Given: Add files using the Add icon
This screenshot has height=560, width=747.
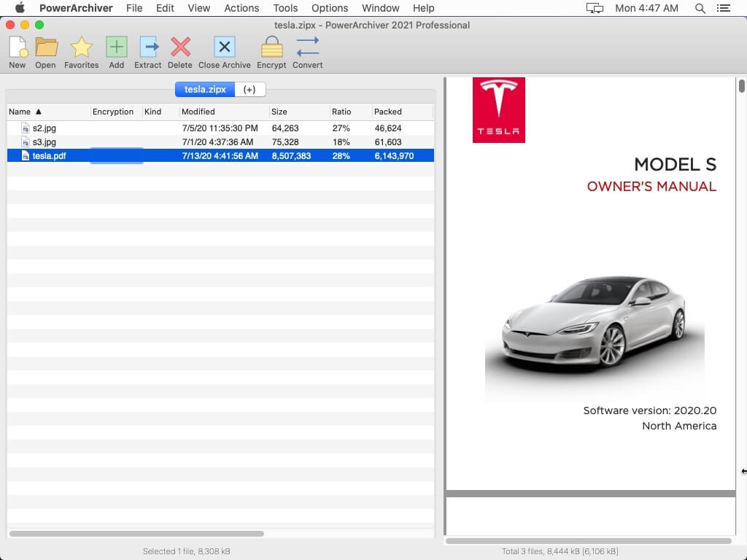Looking at the screenshot, I should [117, 47].
